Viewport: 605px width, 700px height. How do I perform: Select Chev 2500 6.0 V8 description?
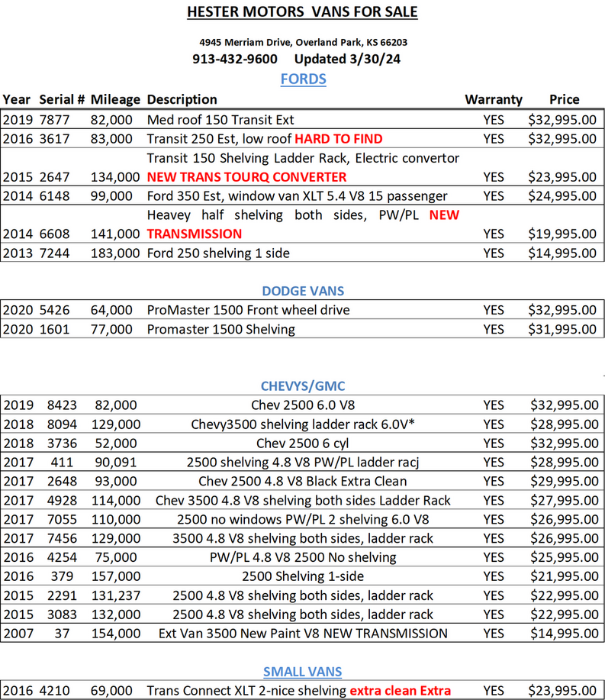click(303, 405)
